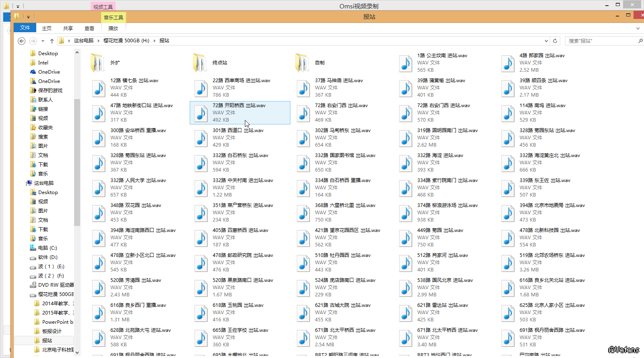Select 628路 北苑路大屯 进站.wav file name
The image size is (644, 358).
[x=141, y=330]
